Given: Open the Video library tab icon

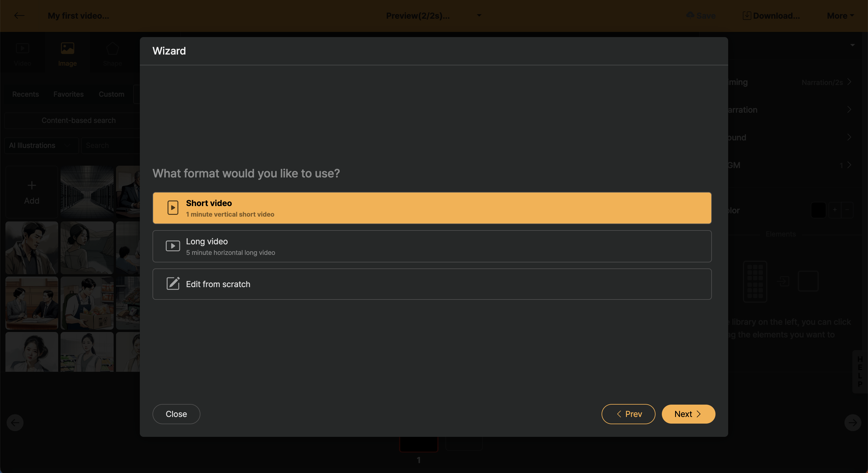Looking at the screenshot, I should pyautogui.click(x=22, y=49).
